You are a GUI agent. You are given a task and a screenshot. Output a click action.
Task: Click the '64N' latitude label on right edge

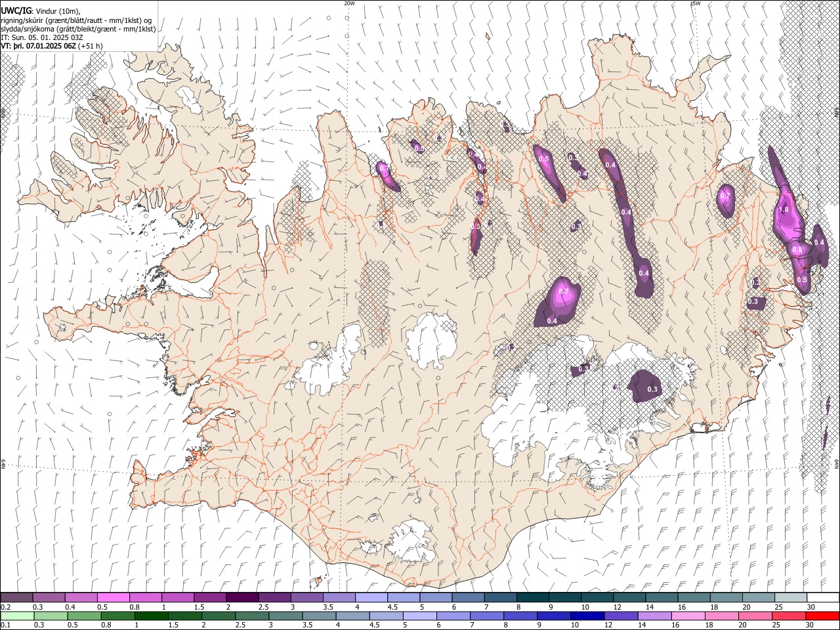837,463
